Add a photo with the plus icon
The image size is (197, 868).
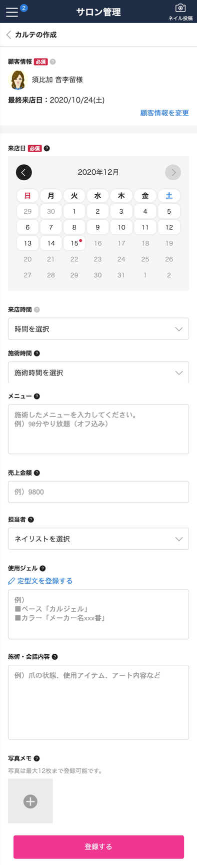tap(30, 801)
